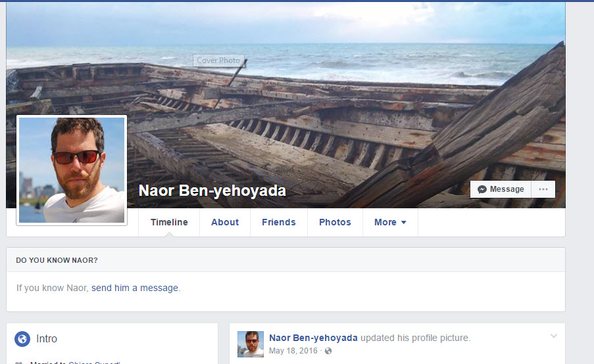This screenshot has height=364, width=594.
Task: Click the Cover Photo label
Action: coord(218,60)
